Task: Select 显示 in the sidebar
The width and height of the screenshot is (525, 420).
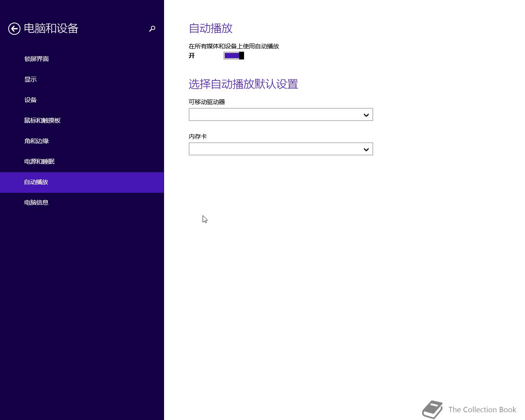Action: point(82,80)
